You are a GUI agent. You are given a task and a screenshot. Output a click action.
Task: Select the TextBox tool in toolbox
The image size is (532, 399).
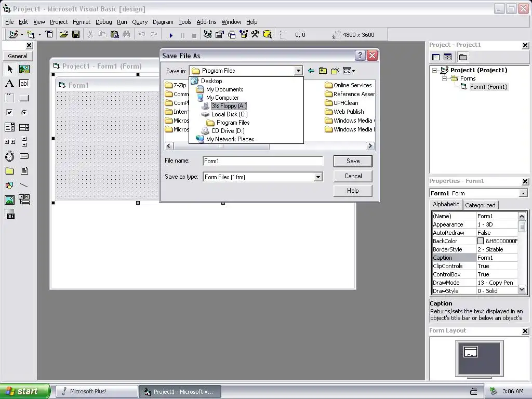point(24,84)
